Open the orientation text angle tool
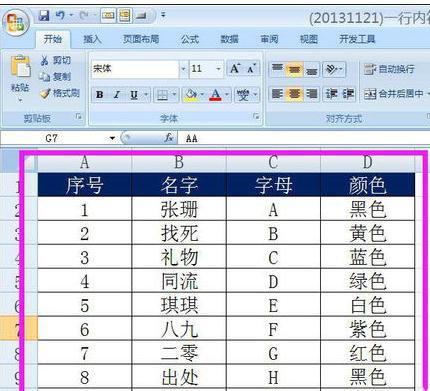Image resolution: width=430 pixels, height=391 pixels. tap(334, 69)
